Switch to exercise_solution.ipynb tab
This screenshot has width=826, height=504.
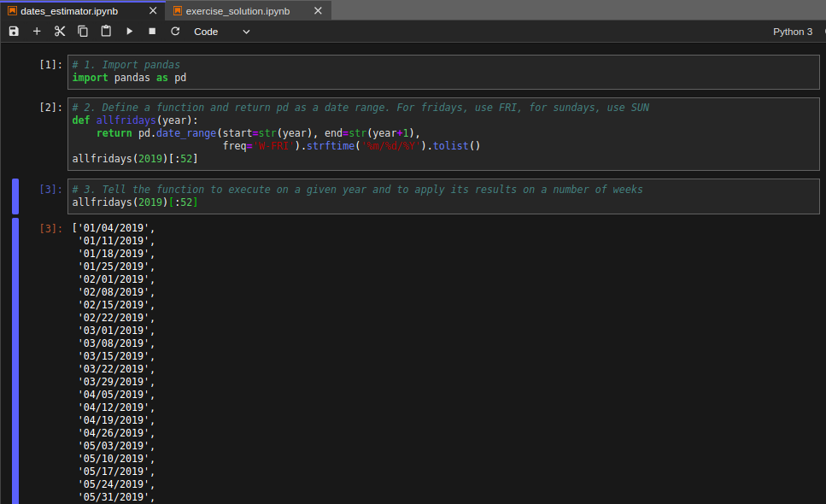pyautogui.click(x=237, y=11)
